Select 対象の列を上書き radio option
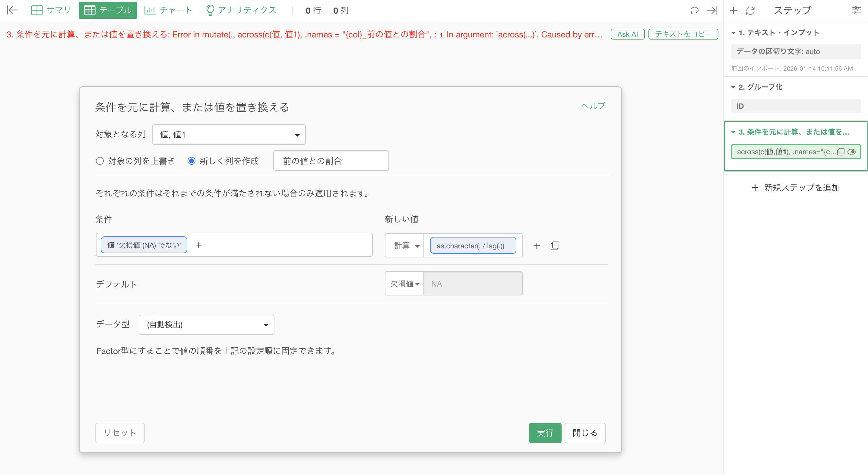Viewport: 868px width, 475px height. [x=100, y=161]
